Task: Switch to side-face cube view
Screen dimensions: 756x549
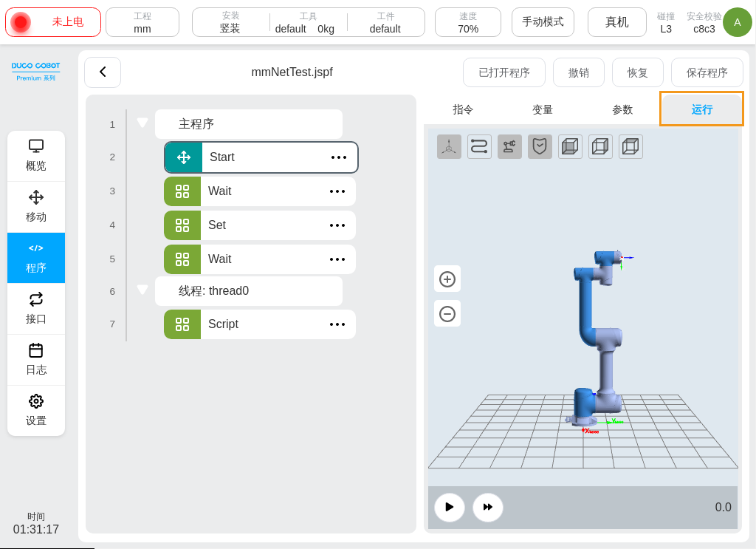Action: pyautogui.click(x=600, y=146)
